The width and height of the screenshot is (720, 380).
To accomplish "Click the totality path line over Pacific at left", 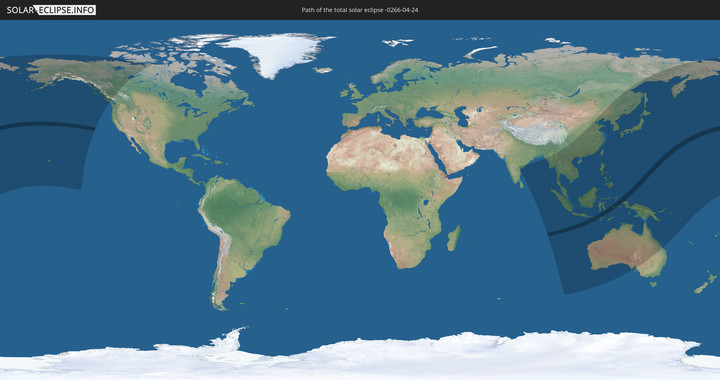I will click(x=46, y=125).
